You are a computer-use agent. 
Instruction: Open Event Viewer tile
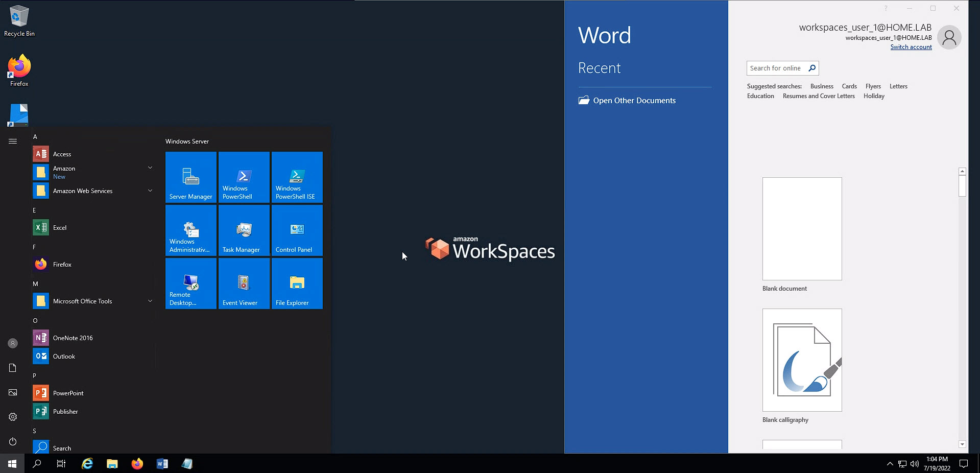coord(244,283)
